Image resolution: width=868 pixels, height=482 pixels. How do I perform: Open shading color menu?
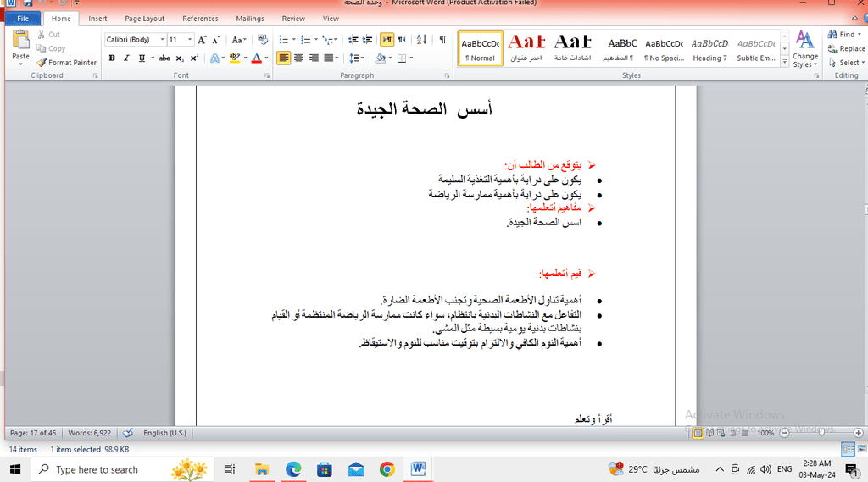390,58
